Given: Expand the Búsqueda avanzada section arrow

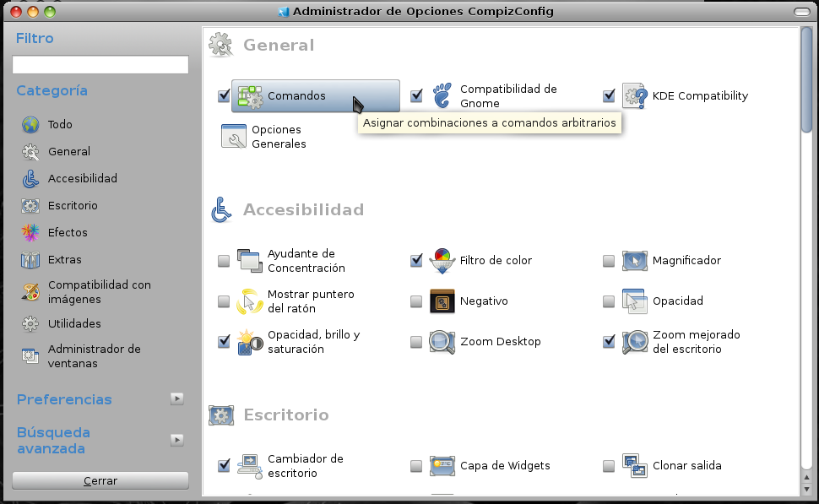Looking at the screenshot, I should (177, 441).
